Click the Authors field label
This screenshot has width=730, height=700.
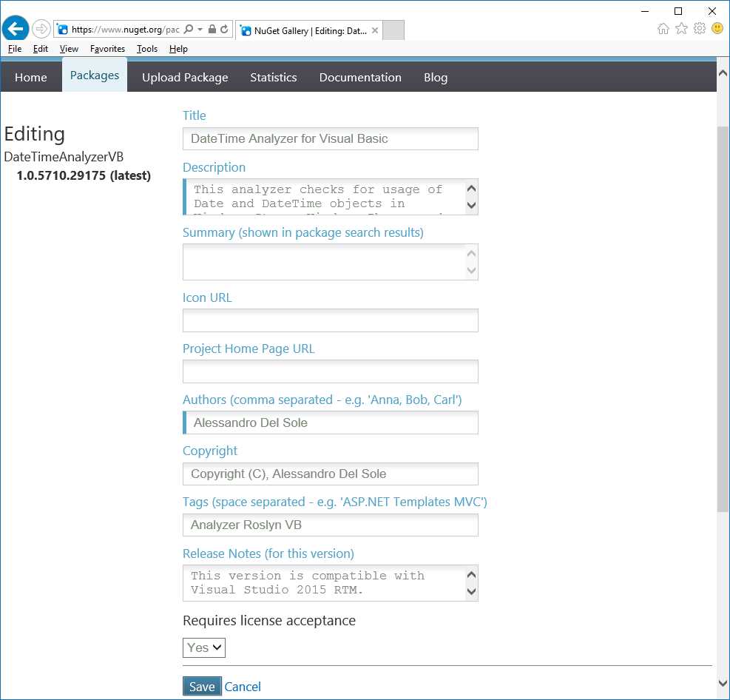click(322, 400)
